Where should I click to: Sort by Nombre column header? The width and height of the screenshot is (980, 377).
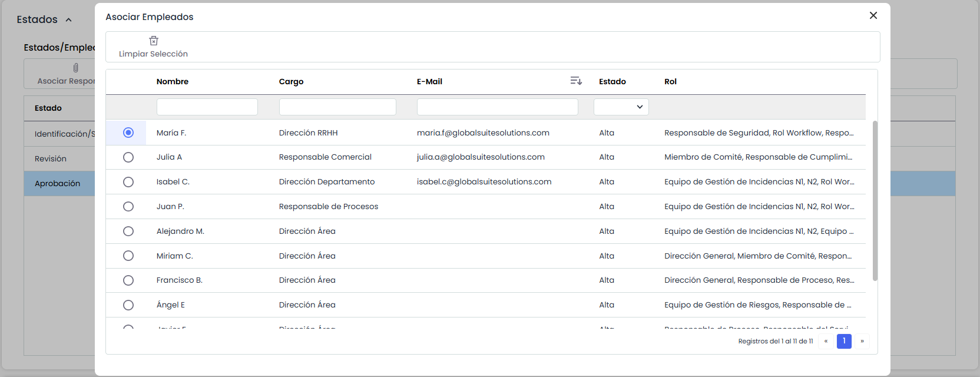tap(173, 82)
